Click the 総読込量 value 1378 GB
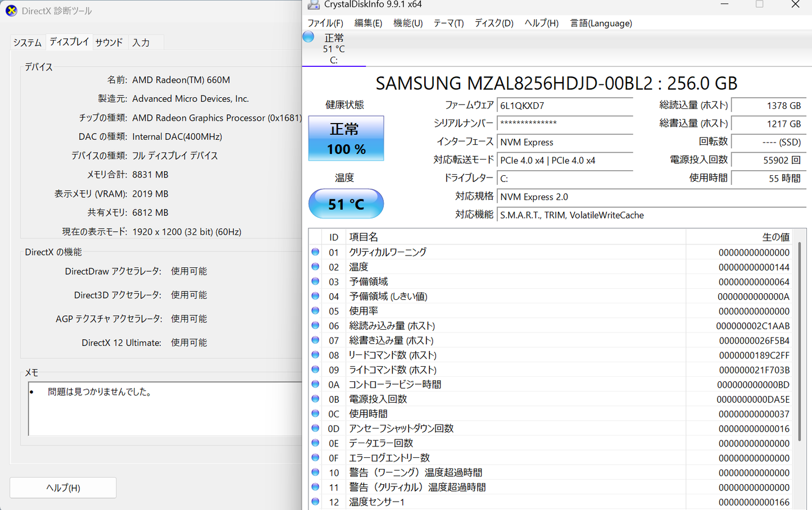 click(768, 106)
